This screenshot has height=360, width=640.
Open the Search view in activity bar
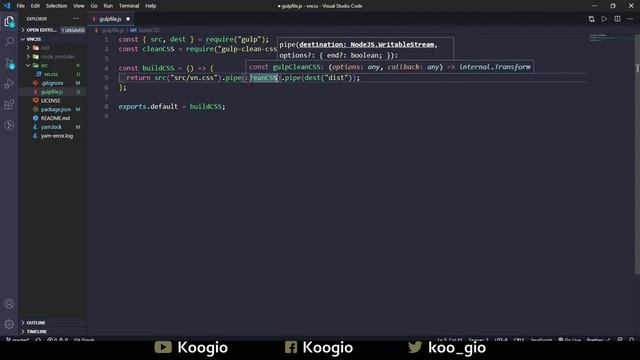coord(9,42)
